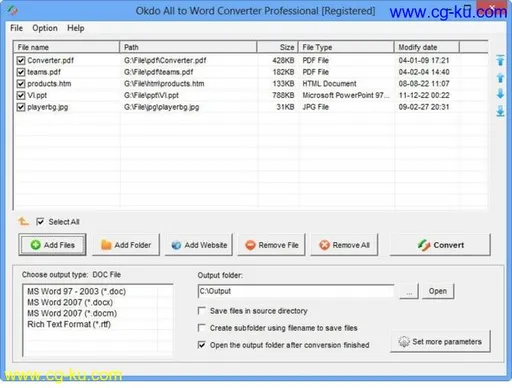Viewport: 512px width, 388px height.
Task: Select the VI.ppt file name
Action: (x=37, y=95)
